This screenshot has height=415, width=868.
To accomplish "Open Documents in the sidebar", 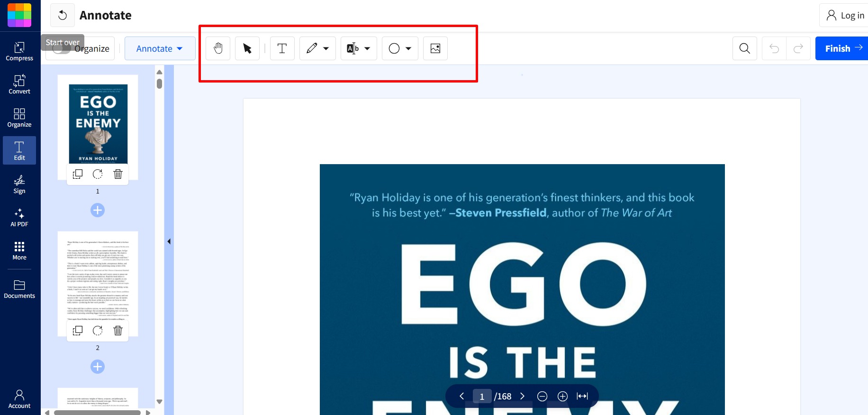I will (19, 289).
